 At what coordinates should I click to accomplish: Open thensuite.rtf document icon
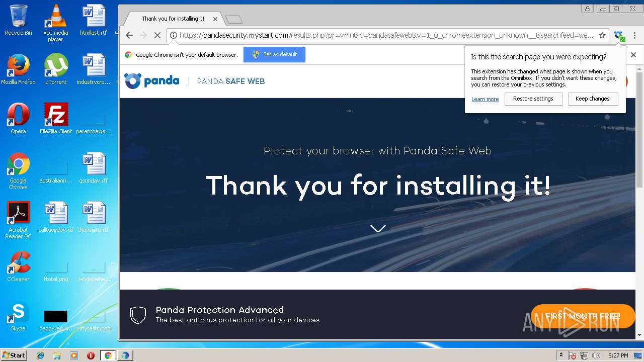click(x=94, y=217)
